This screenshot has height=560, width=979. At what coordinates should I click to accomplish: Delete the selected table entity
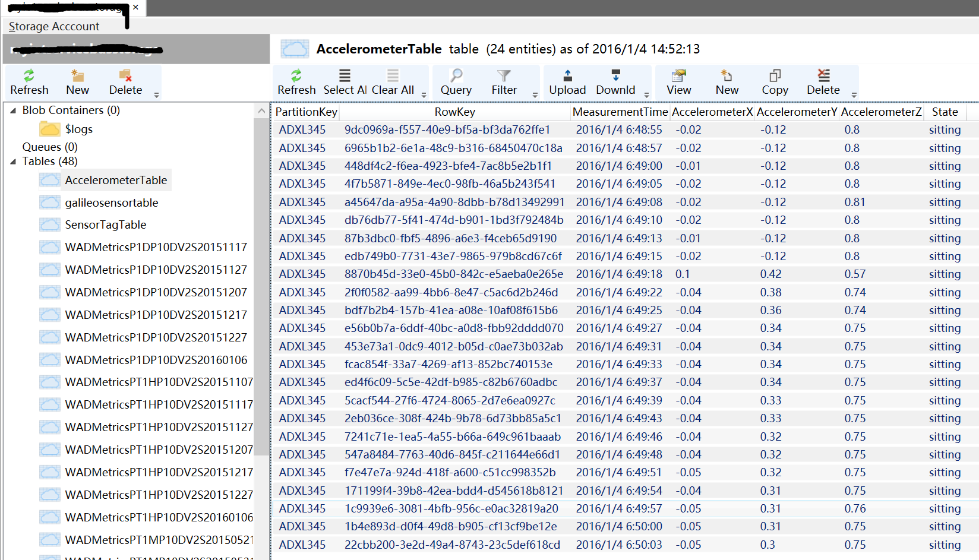(823, 82)
